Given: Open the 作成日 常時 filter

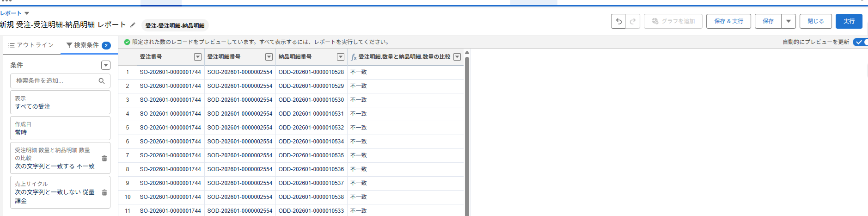Looking at the screenshot, I should pos(60,128).
